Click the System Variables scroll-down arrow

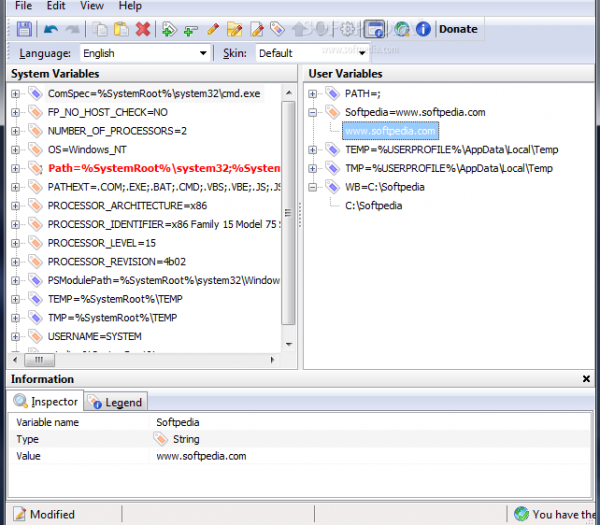tap(289, 345)
